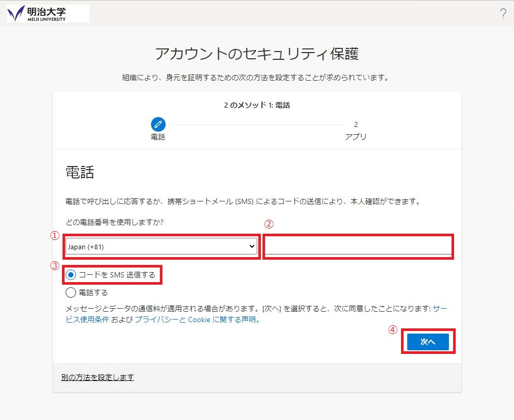Click the 次へ button
This screenshot has width=514, height=420.
tap(428, 342)
